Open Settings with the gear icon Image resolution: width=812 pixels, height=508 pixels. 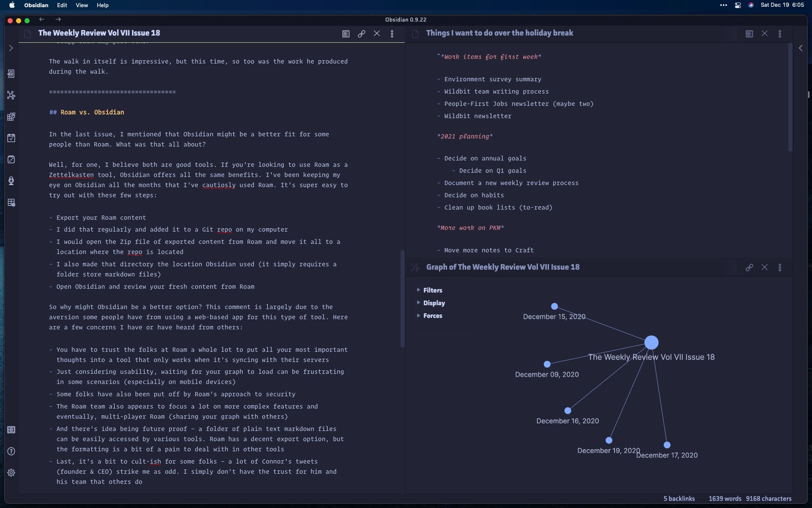click(11, 472)
